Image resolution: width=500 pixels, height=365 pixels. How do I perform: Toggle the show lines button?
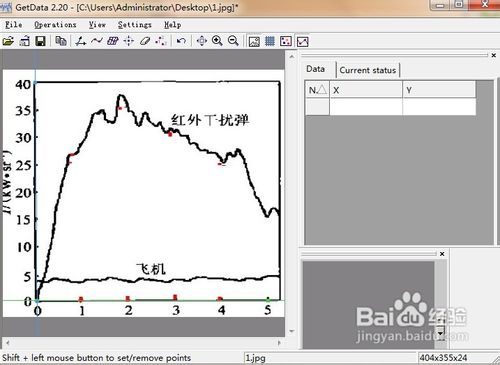(x=303, y=42)
